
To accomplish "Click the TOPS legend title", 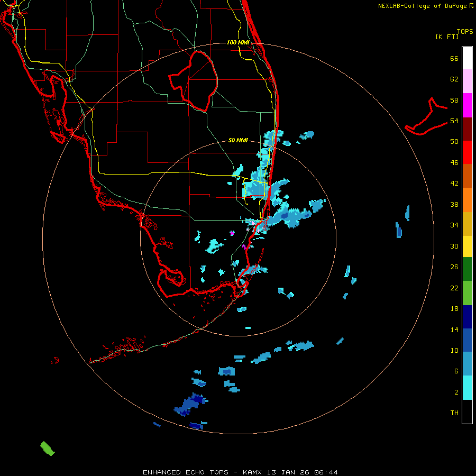I will pyautogui.click(x=465, y=32).
